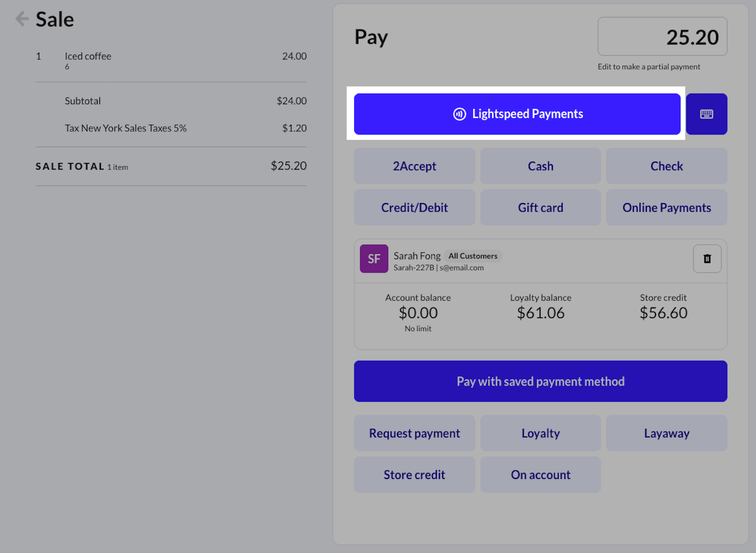The width and height of the screenshot is (756, 553).
Task: Select Online Payments option
Action: (666, 207)
